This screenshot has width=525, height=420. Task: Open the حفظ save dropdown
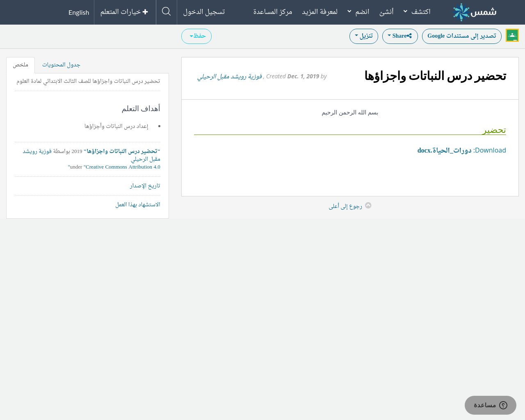click(196, 36)
